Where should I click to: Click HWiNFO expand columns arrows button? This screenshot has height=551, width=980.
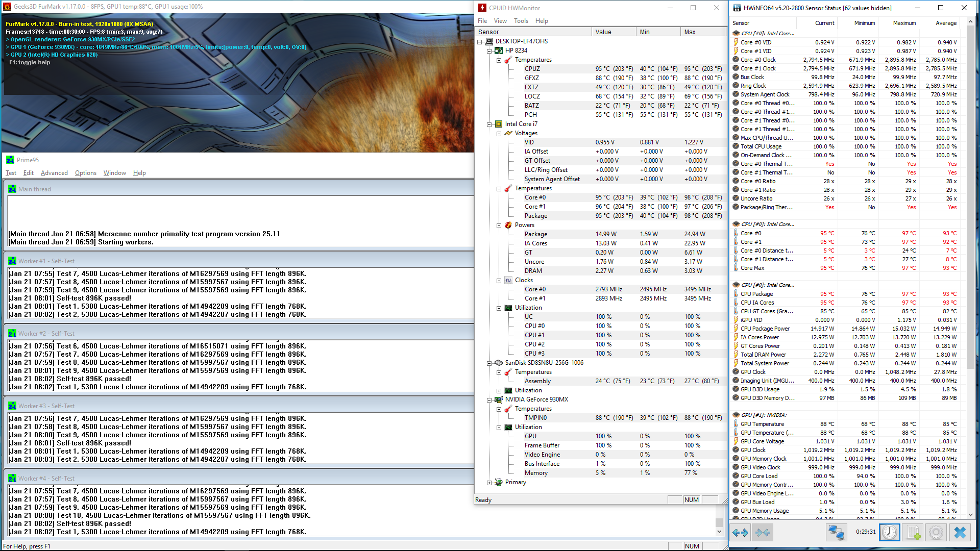pos(740,533)
